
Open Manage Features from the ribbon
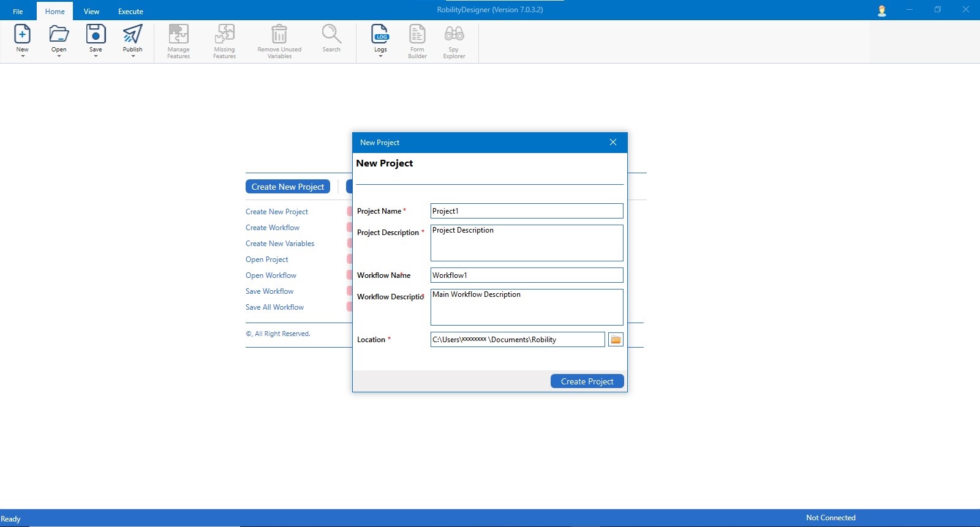point(178,34)
